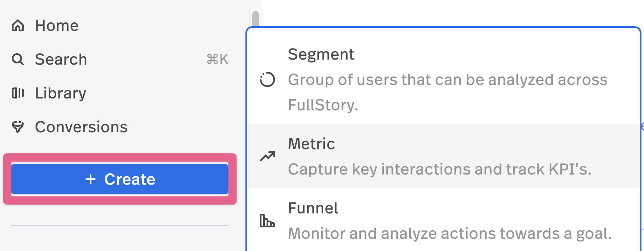
Task: Pick Funnel in the Create menu
Action: pos(313,208)
